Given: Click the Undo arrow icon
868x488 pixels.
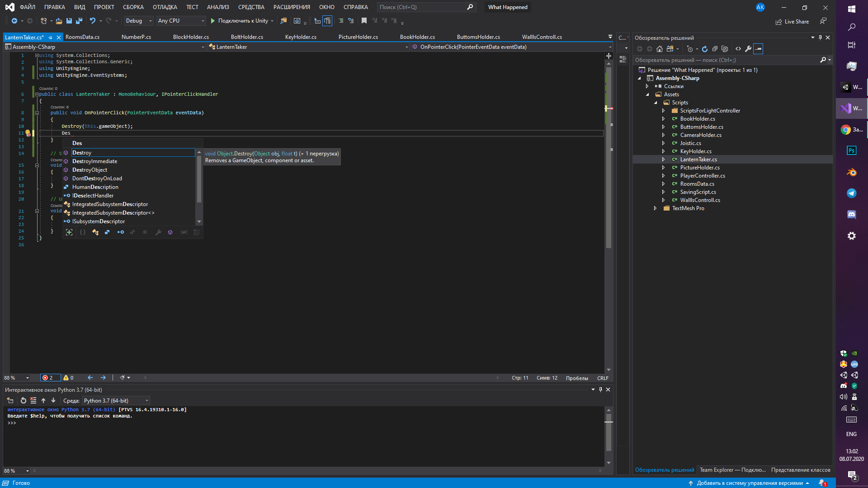Looking at the screenshot, I should (92, 21).
